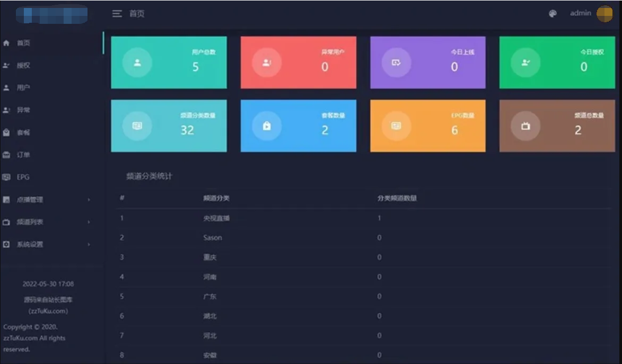Click the admin avatar image
Image resolution: width=622 pixels, height=364 pixels.
pyautogui.click(x=605, y=14)
